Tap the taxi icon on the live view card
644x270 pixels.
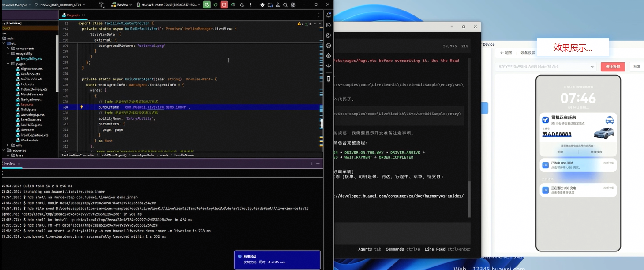click(609, 120)
